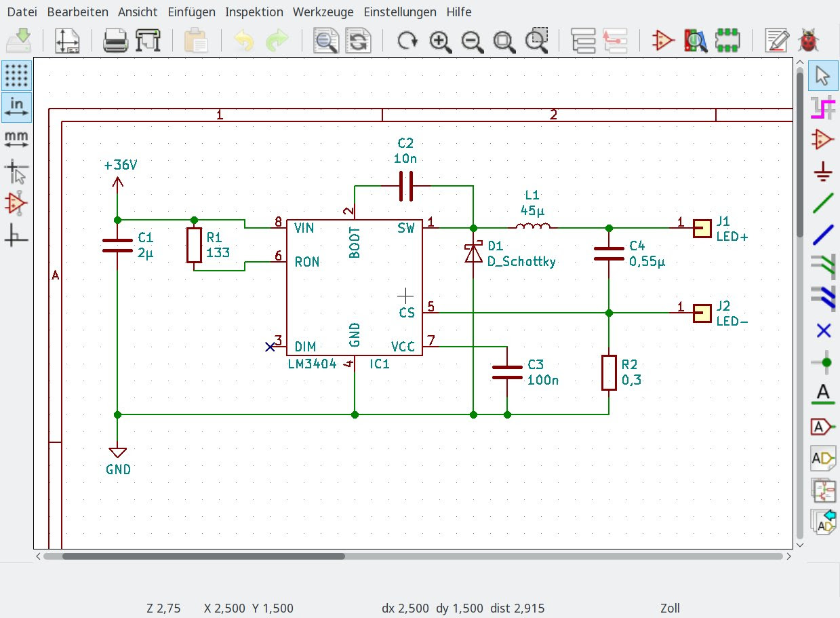The image size is (840, 618).
Task: Open the symbol library browser icon
Action: point(696,41)
